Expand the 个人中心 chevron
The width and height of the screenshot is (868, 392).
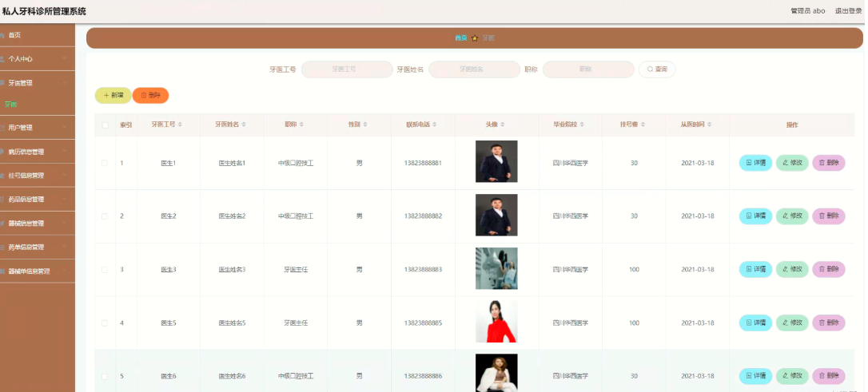[x=64, y=58]
